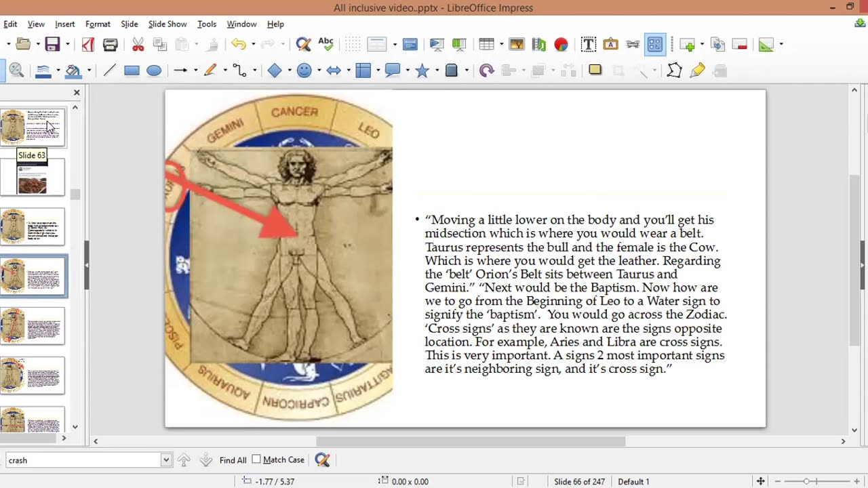Click the vertical scrollbar of editing area

[854, 261]
